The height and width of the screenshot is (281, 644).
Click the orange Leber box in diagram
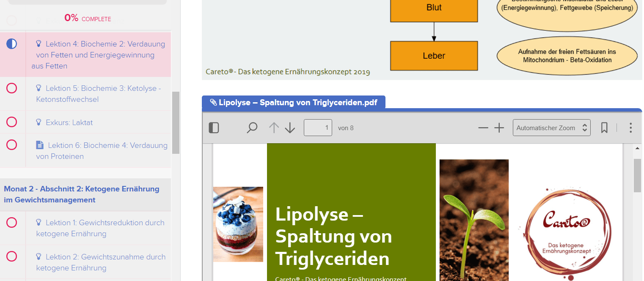[x=434, y=55]
